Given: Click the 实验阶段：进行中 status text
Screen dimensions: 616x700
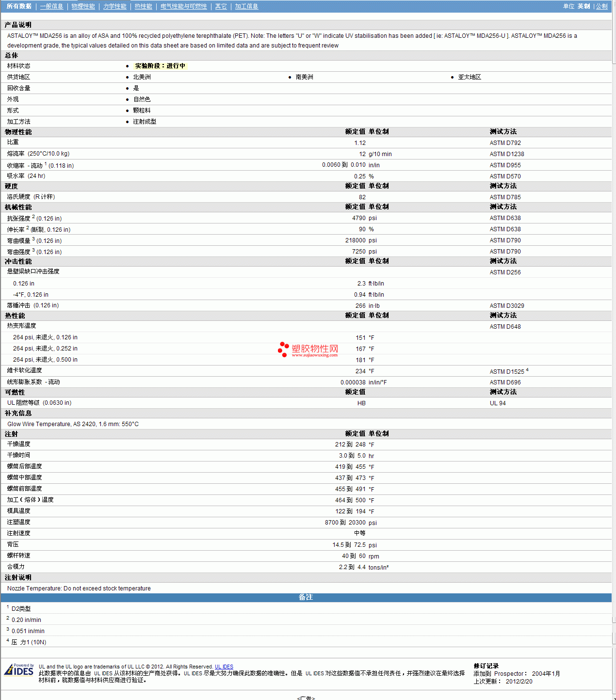Looking at the screenshot, I should [x=160, y=66].
